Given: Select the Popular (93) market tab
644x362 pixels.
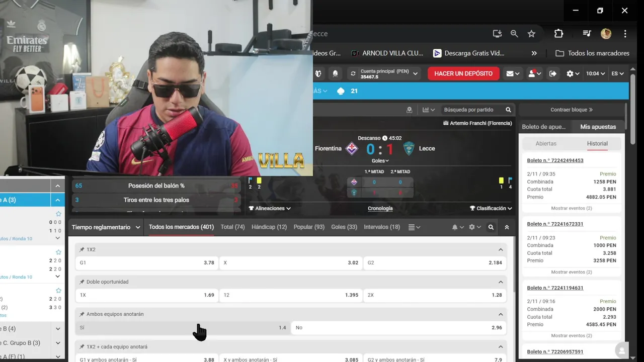Looking at the screenshot, I should point(309,227).
